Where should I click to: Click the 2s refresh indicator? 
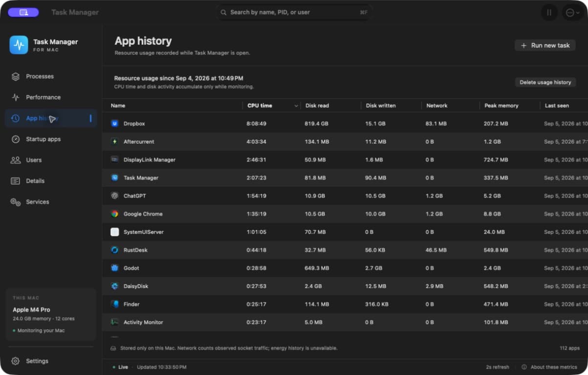click(x=497, y=367)
